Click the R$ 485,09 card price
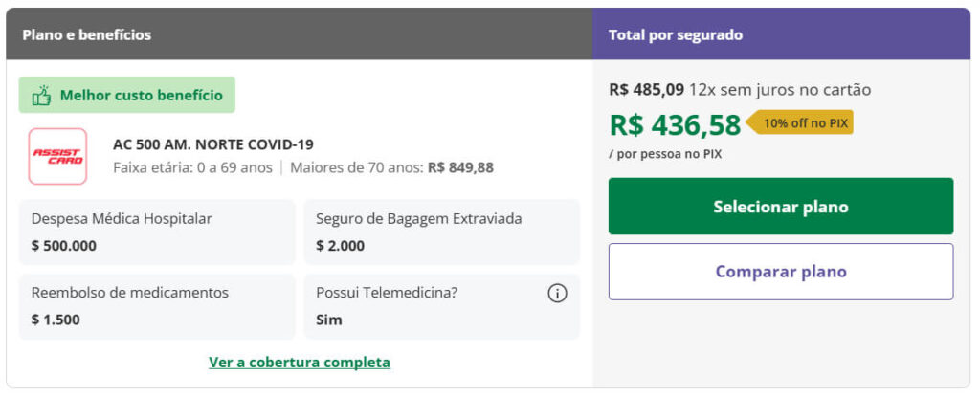Image resolution: width=980 pixels, height=397 pixels. [x=646, y=90]
